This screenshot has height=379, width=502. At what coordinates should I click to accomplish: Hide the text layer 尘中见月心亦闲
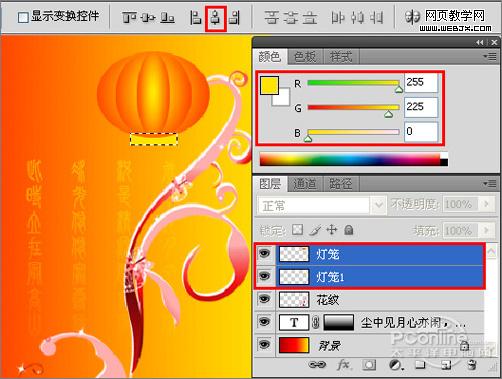click(x=265, y=322)
